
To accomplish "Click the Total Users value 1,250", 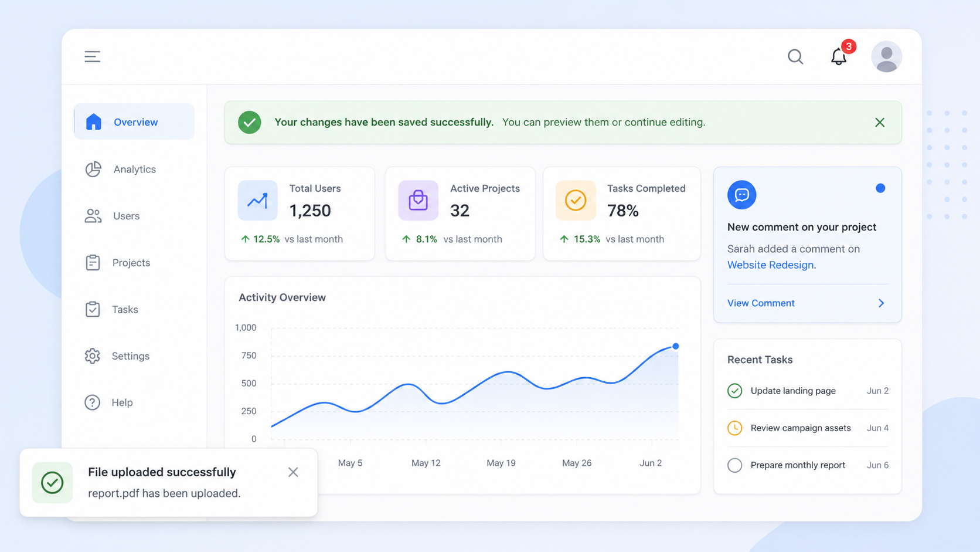I will [x=310, y=211].
